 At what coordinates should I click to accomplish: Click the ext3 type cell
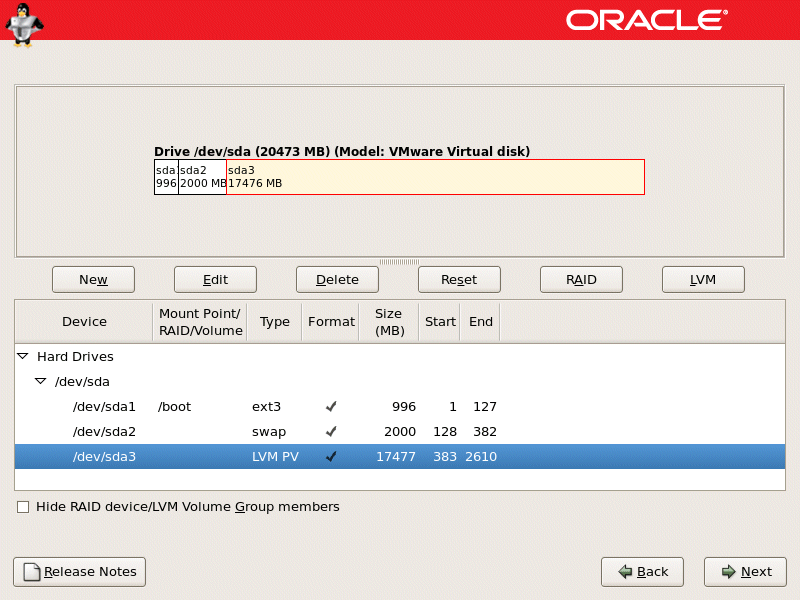coord(266,407)
